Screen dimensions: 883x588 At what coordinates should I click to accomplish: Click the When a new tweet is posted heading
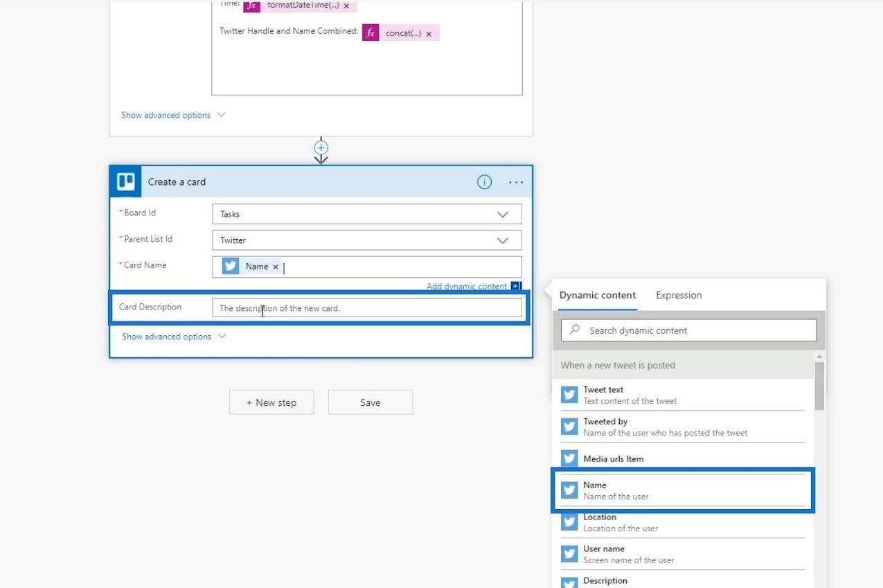(x=618, y=365)
